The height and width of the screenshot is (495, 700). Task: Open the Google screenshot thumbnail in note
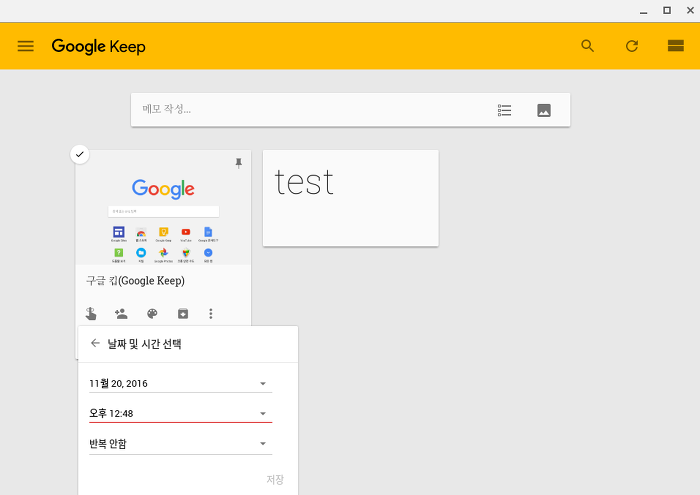[x=163, y=208]
